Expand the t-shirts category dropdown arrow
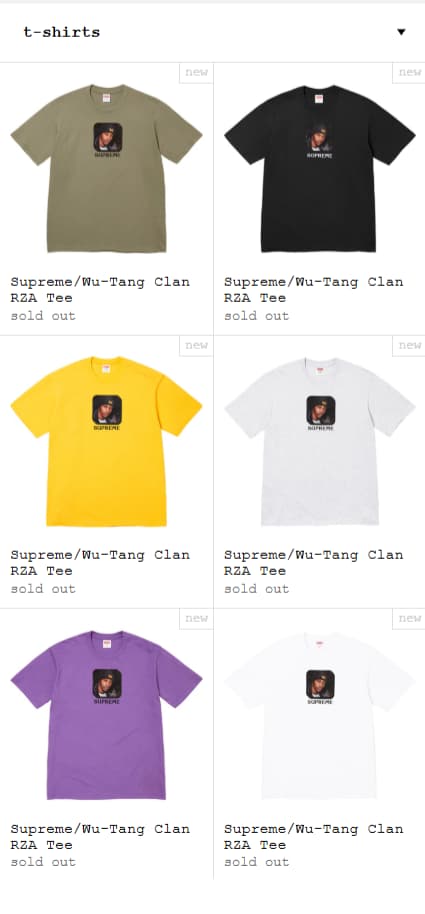This screenshot has width=425, height=914. (401, 32)
